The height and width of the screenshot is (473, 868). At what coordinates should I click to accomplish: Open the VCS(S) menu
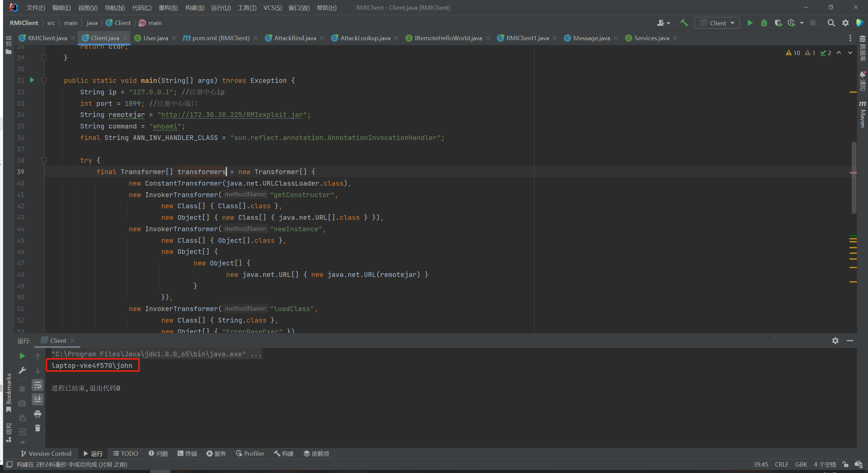pos(272,7)
